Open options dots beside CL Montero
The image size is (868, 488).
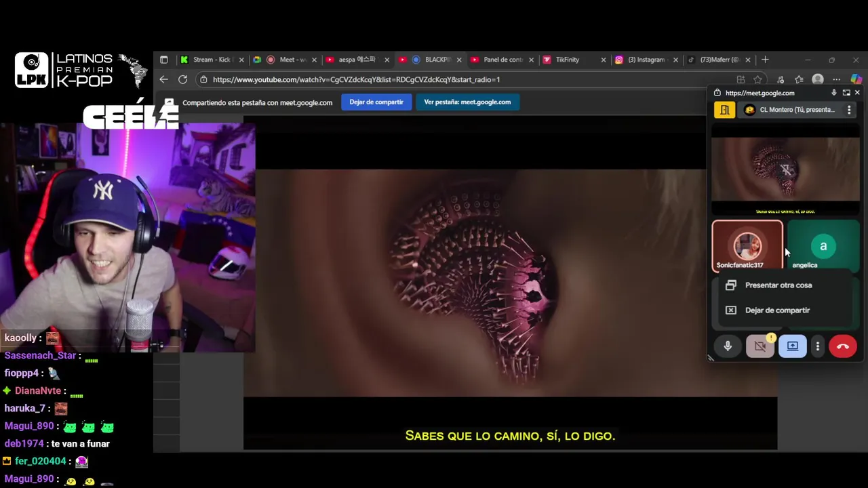point(849,110)
